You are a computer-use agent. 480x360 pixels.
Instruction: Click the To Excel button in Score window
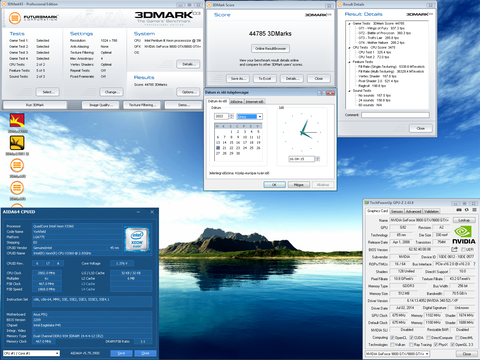click(x=265, y=79)
